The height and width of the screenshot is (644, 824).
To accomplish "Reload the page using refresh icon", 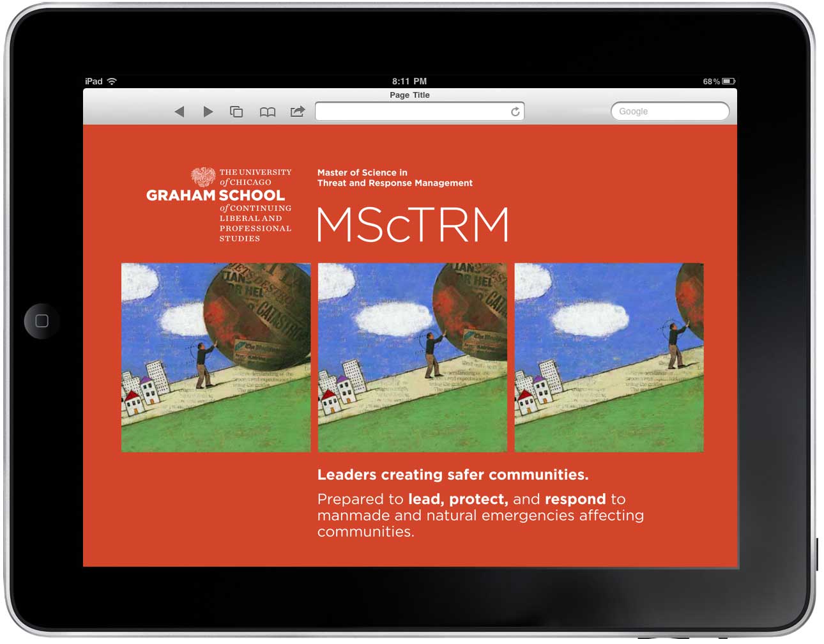I will [515, 112].
